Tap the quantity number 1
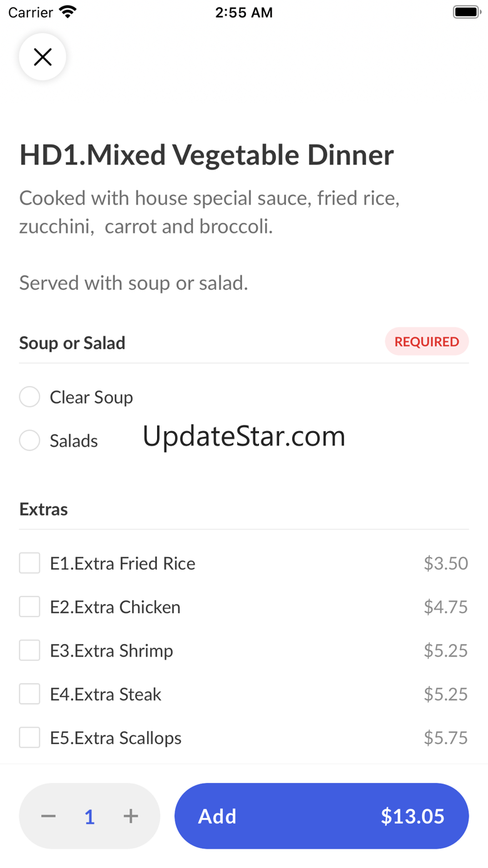This screenshot has height=868, width=488. coord(89,817)
